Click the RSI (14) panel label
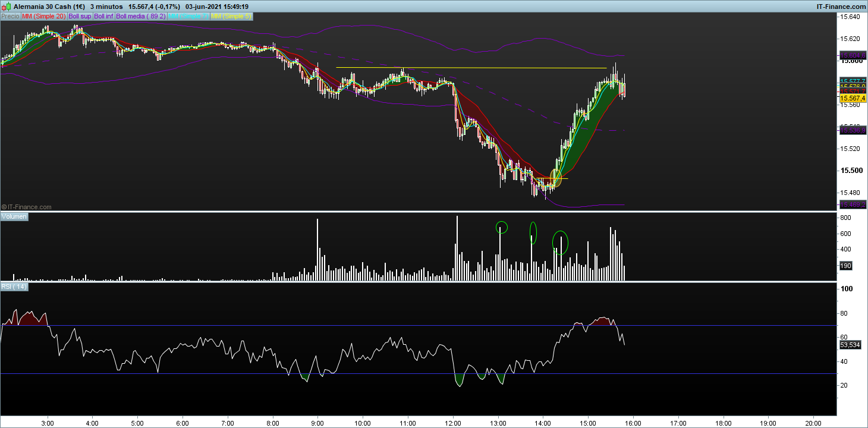This screenshot has height=428, width=868. coord(14,287)
